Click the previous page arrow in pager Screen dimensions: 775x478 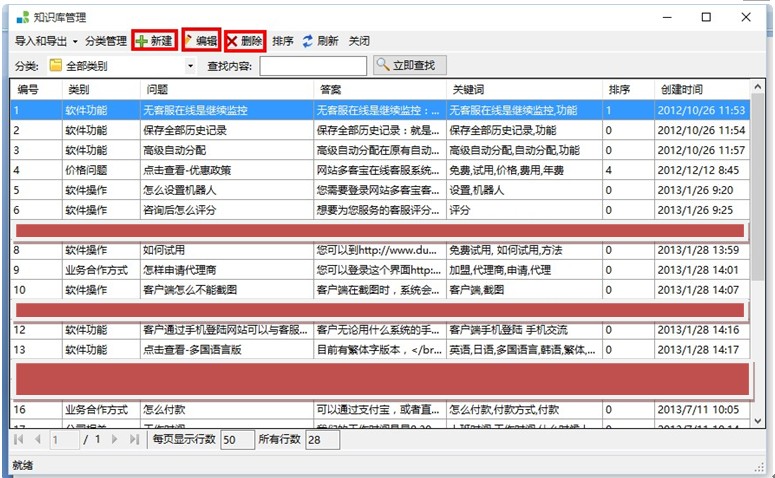point(37,439)
